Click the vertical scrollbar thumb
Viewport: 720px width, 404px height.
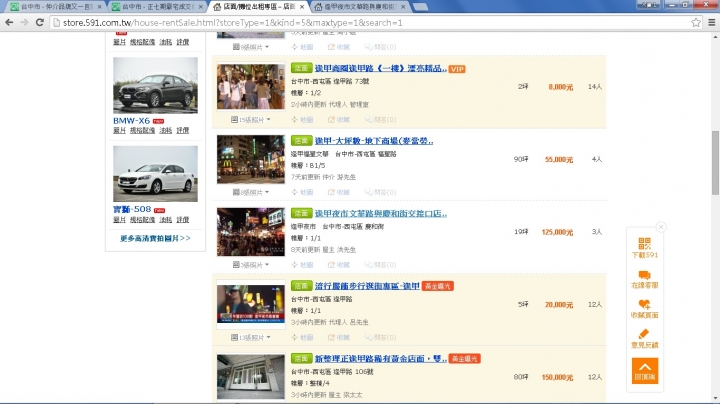click(x=715, y=163)
